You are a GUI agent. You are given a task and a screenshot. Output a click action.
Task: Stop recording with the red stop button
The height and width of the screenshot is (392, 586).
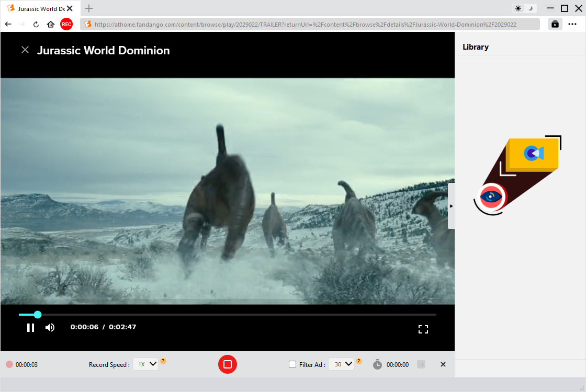pos(228,364)
